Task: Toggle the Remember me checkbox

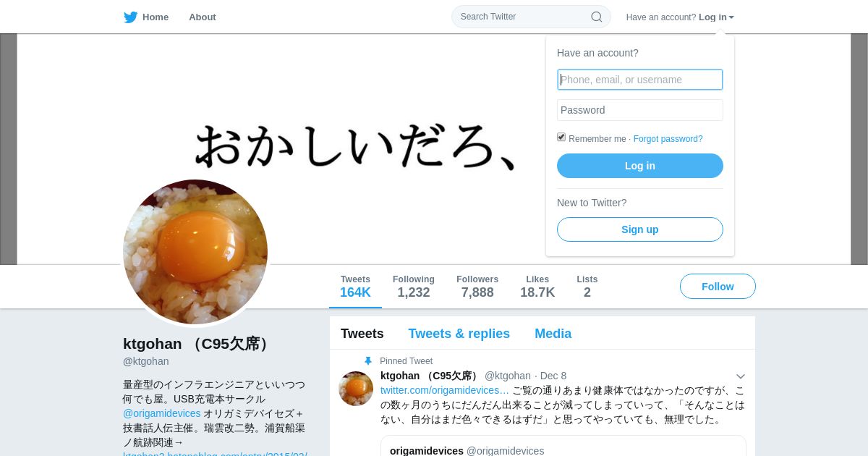Action: pos(561,138)
